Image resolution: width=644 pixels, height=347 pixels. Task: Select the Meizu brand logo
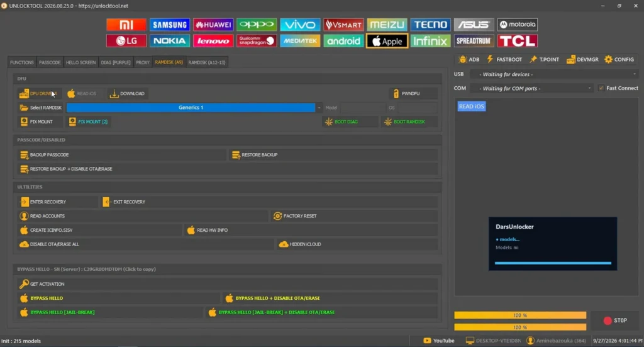(x=387, y=25)
